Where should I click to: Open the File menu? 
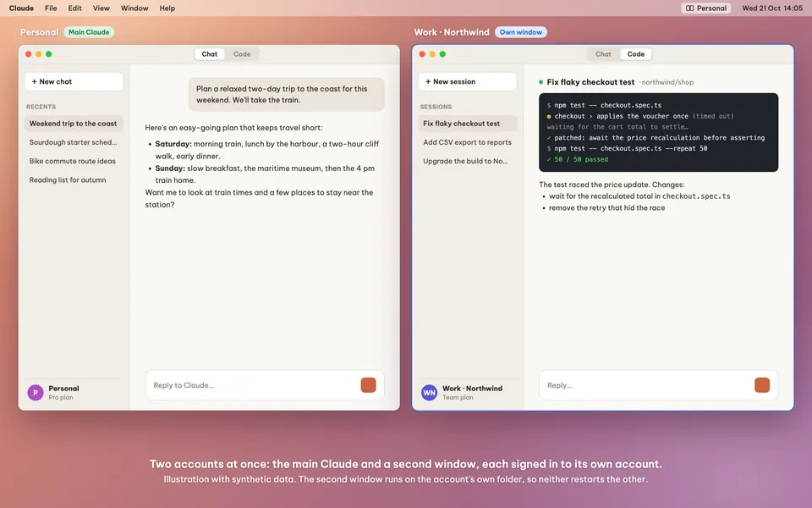click(x=51, y=8)
